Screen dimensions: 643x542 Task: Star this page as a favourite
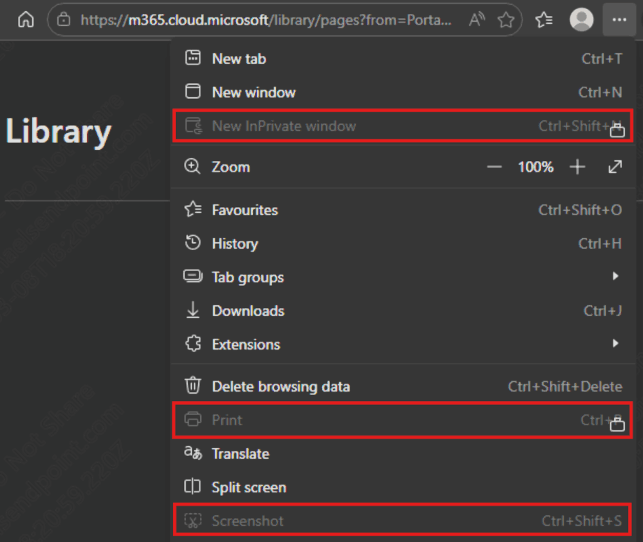(x=506, y=19)
